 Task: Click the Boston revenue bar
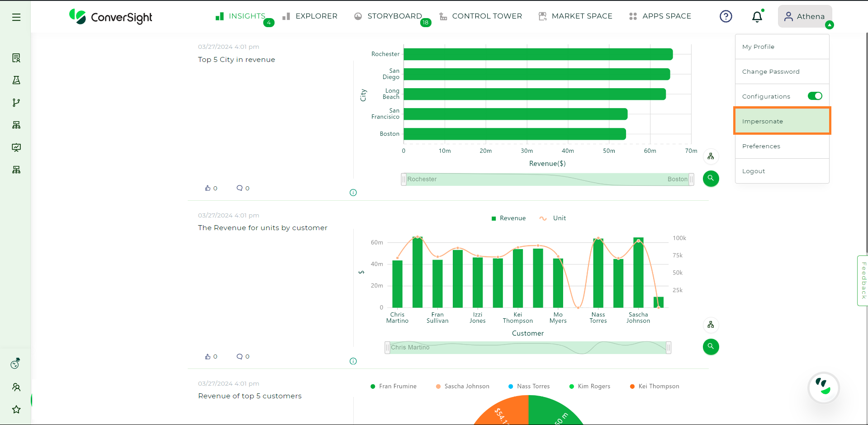point(515,134)
